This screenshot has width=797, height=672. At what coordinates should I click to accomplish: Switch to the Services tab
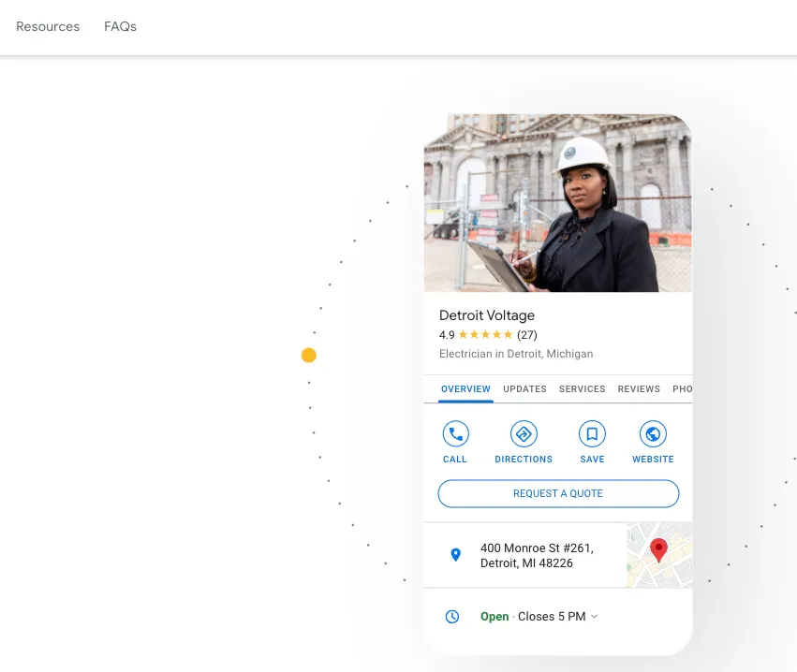point(582,389)
